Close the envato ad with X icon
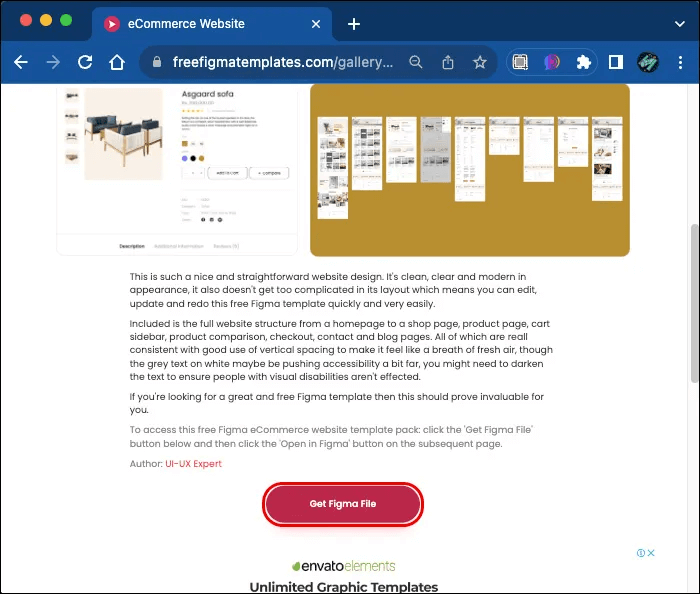700x594 pixels. pos(651,553)
